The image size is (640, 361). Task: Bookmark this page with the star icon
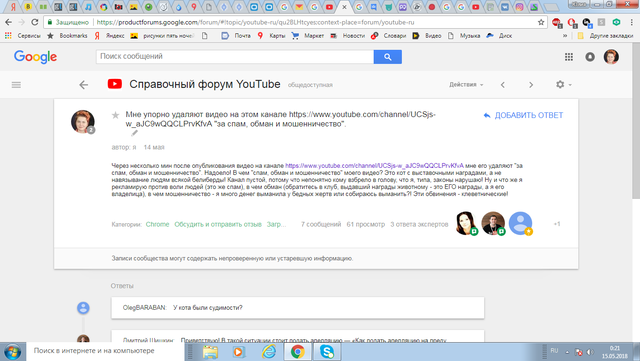coord(541,22)
